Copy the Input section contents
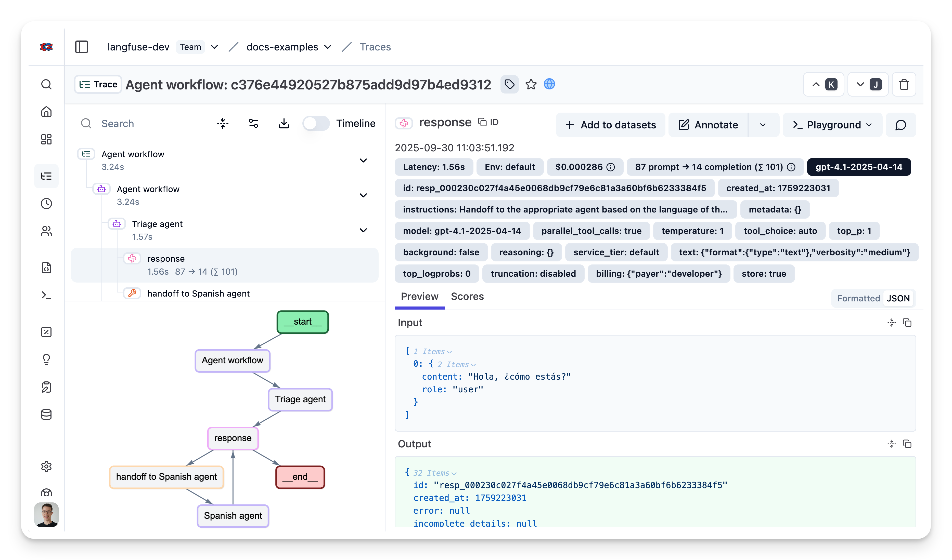Image resolution: width=952 pixels, height=560 pixels. [x=908, y=323]
